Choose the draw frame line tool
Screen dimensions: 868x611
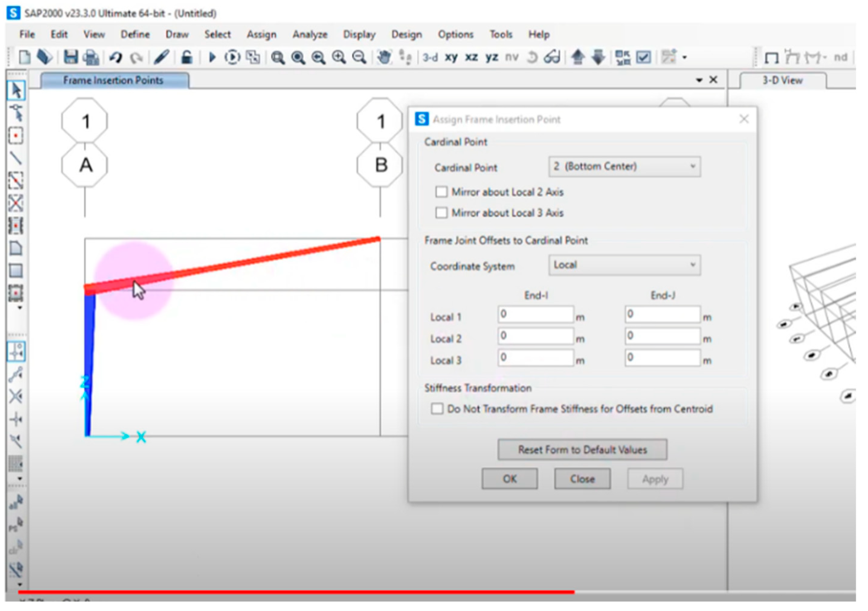[x=16, y=158]
